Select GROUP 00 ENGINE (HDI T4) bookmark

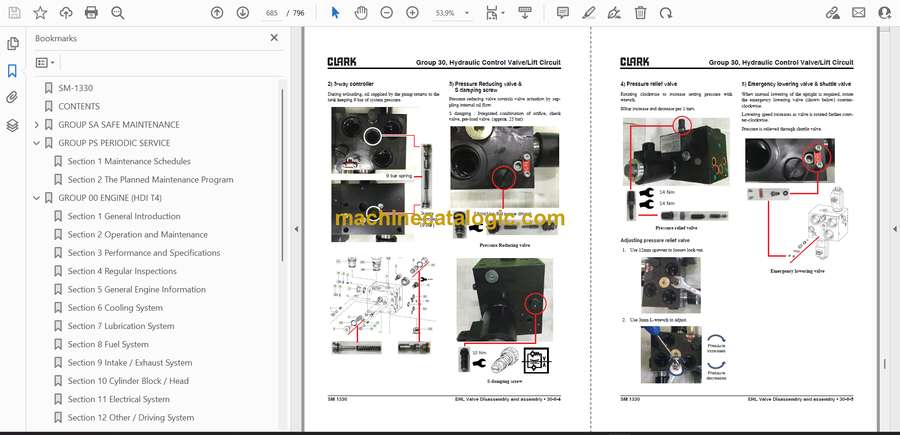[x=110, y=198]
